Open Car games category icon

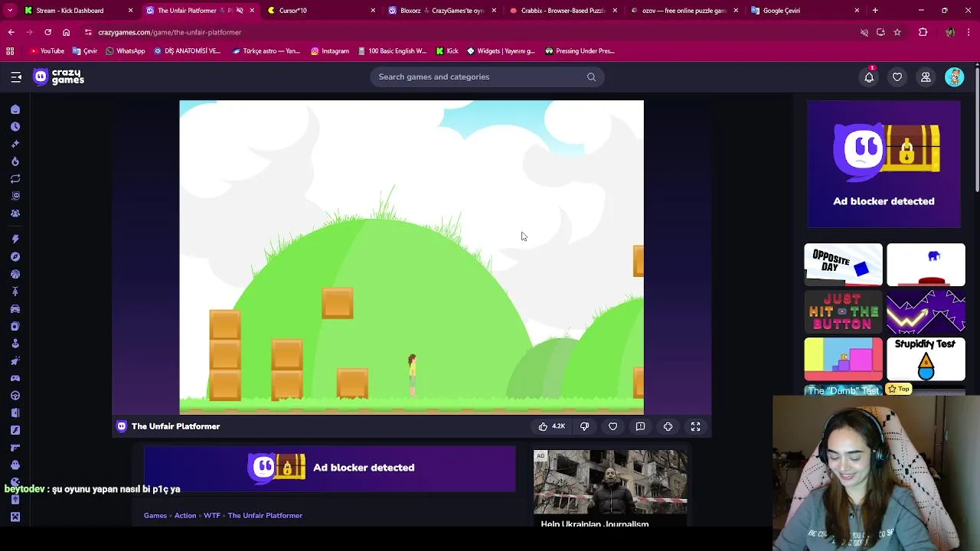coord(15,309)
